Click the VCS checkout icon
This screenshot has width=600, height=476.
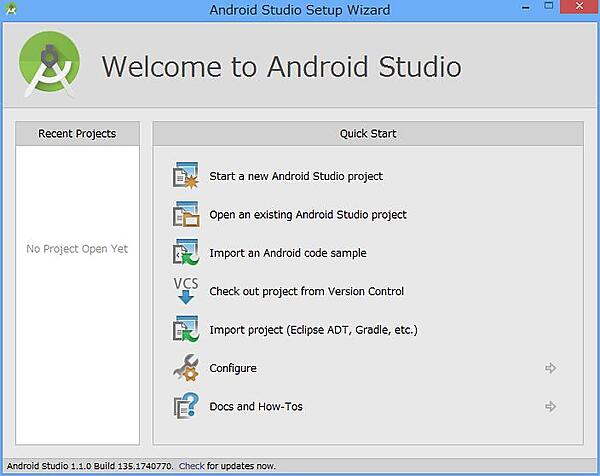click(x=187, y=291)
